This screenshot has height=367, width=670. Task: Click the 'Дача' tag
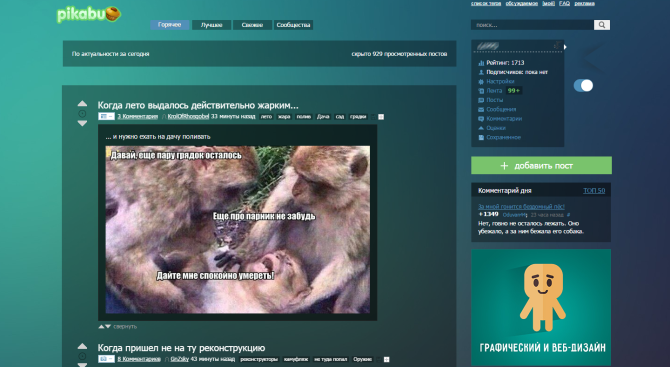point(323,117)
